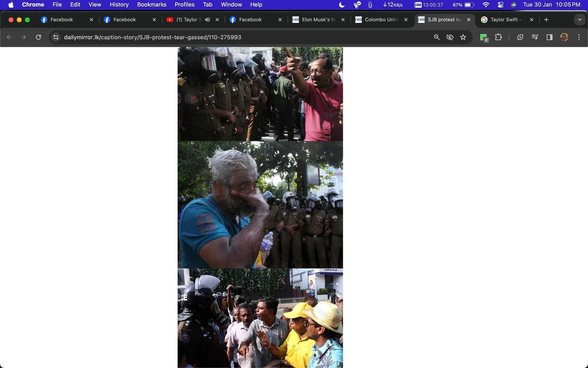This screenshot has height=368, width=588.
Task: Open the Chrome profile avatar
Action: 564,37
